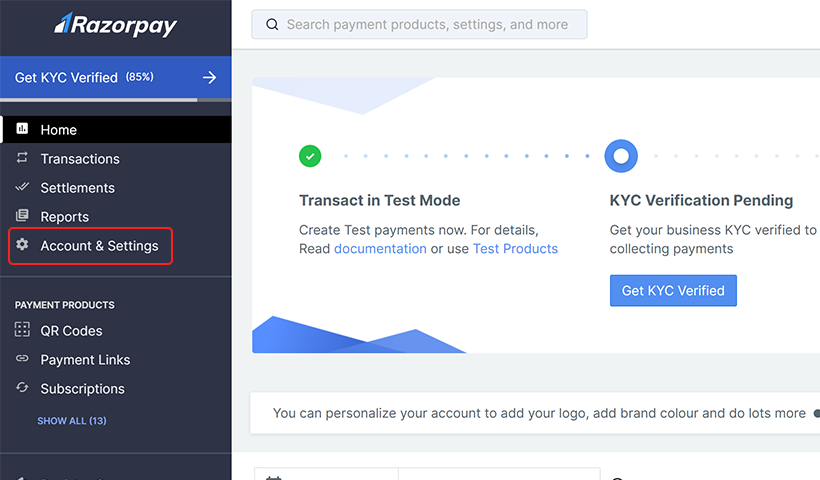
Task: Click the Reports document icon
Action: coord(22,215)
